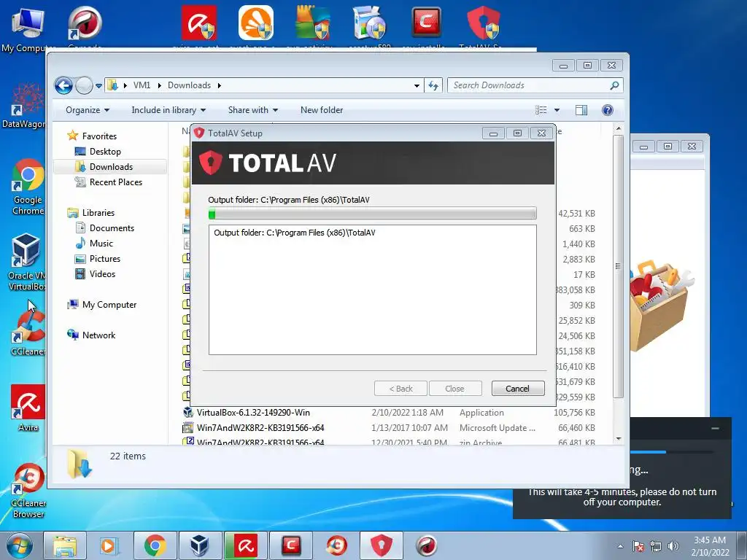Select the VirtualBox-6.1.32-149290-Win file
The height and width of the screenshot is (560, 747).
(253, 413)
